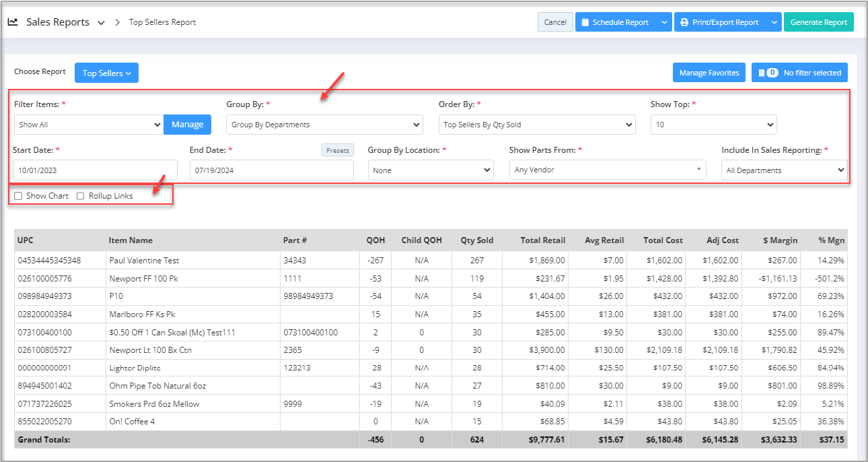Click Print/Export Report button
868x462 pixels.
click(719, 22)
